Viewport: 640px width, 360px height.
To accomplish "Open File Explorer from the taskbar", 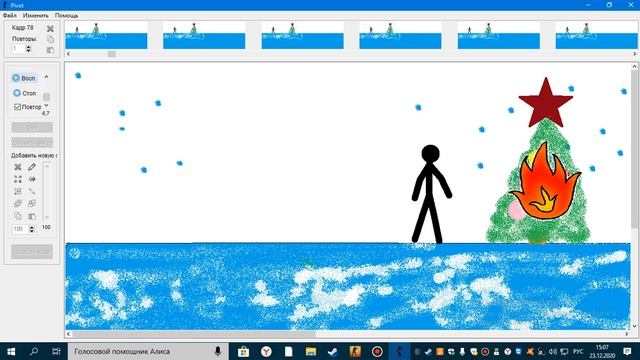I will [x=311, y=351].
